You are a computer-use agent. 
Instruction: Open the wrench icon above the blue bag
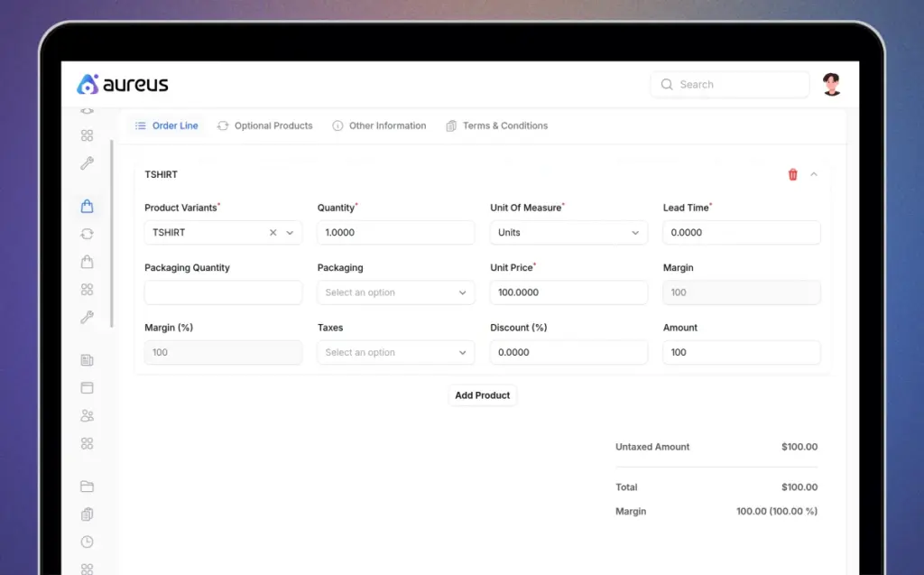(x=88, y=162)
